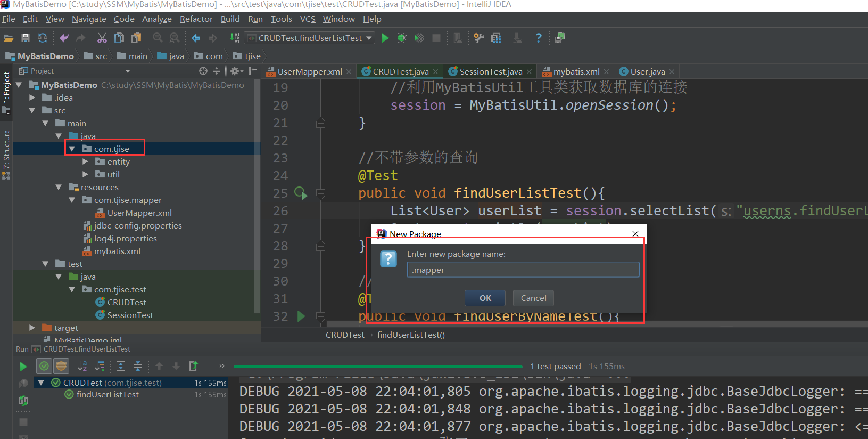
Task: Expand the .idea folder
Action: pos(32,97)
